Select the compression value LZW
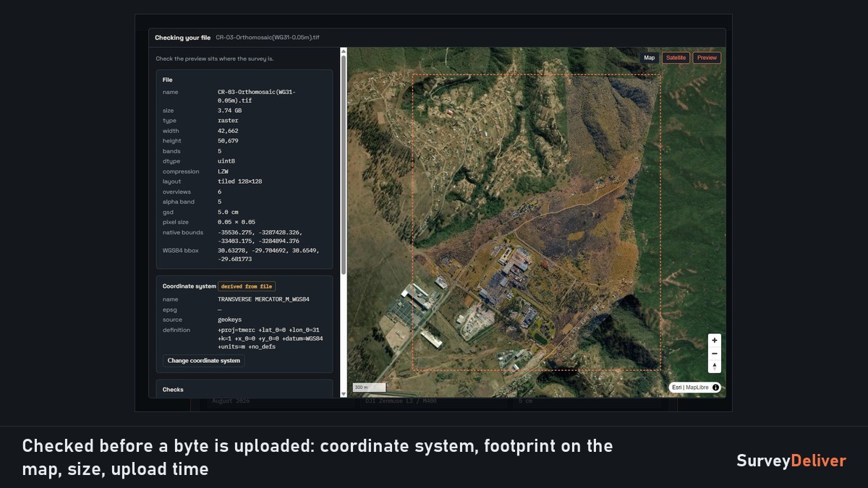The width and height of the screenshot is (868, 488). point(223,171)
